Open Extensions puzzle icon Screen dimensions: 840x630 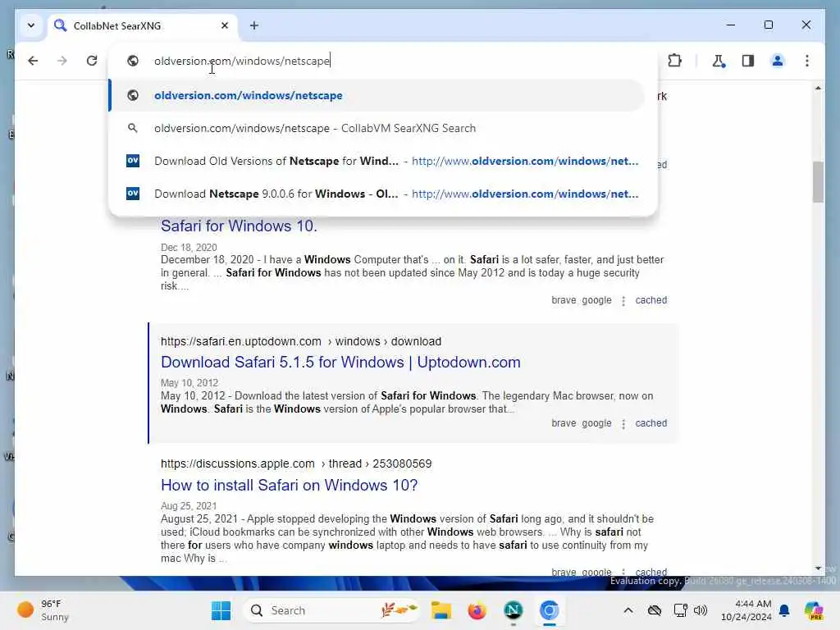pyautogui.click(x=674, y=61)
